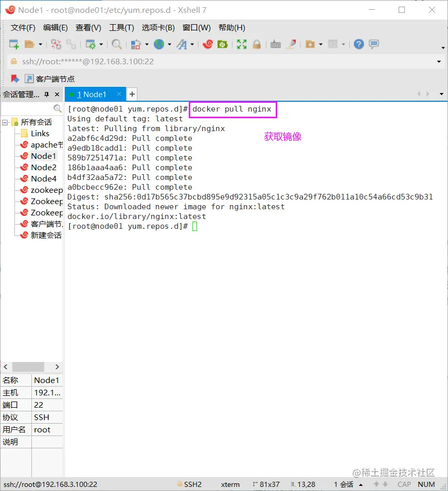
Task: Close the Node1 tab
Action: (119, 94)
